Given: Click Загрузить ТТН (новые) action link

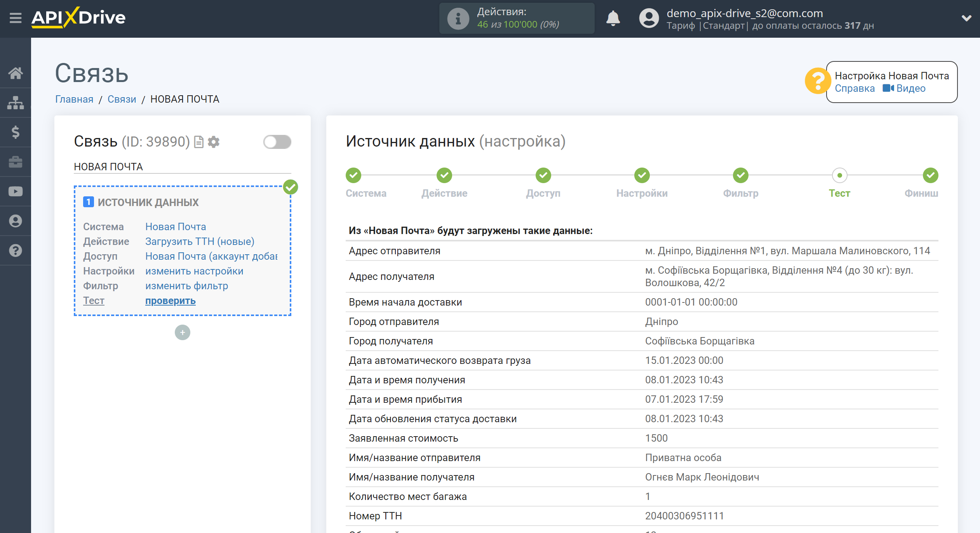Looking at the screenshot, I should [200, 241].
